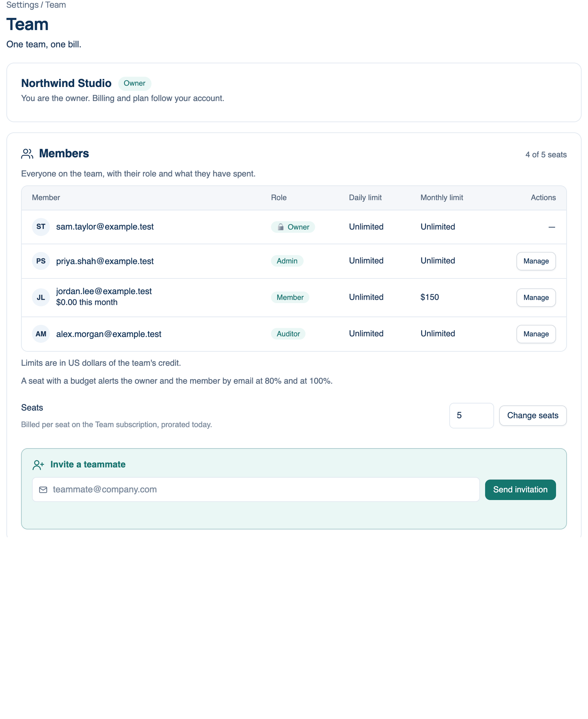
Task: Click sam.taylor@example.test email
Action: 105,227
